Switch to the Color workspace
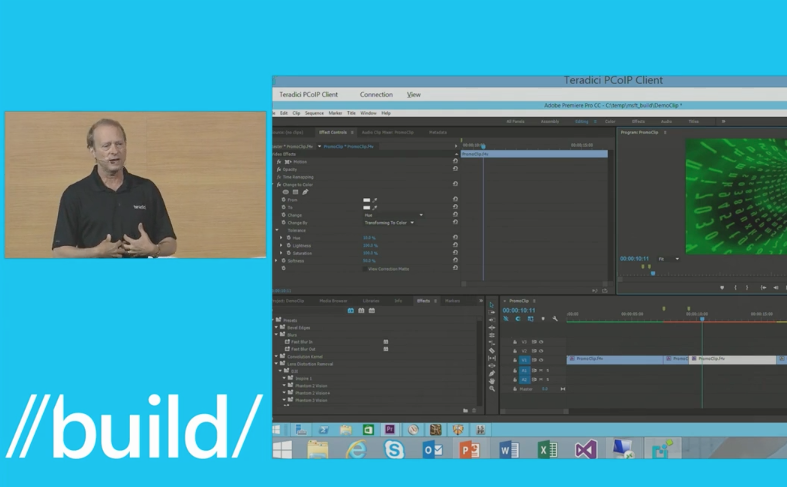Image resolution: width=787 pixels, height=487 pixels. tap(610, 121)
